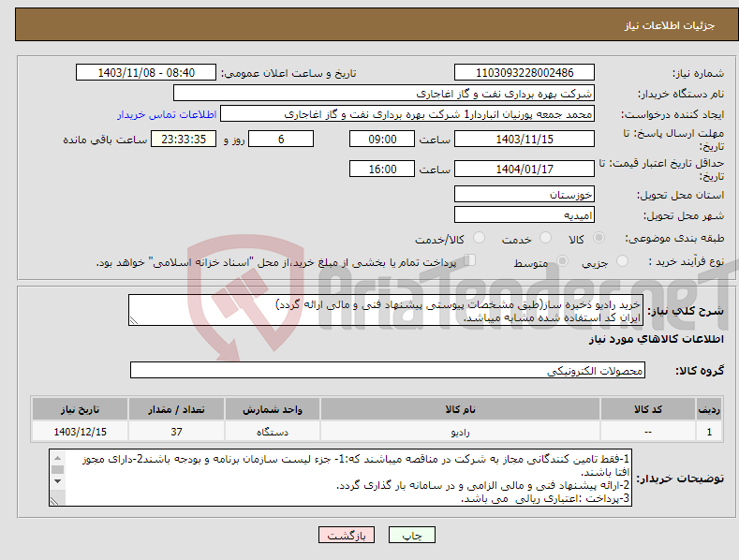Click quantity cell 37

[x=176, y=432]
